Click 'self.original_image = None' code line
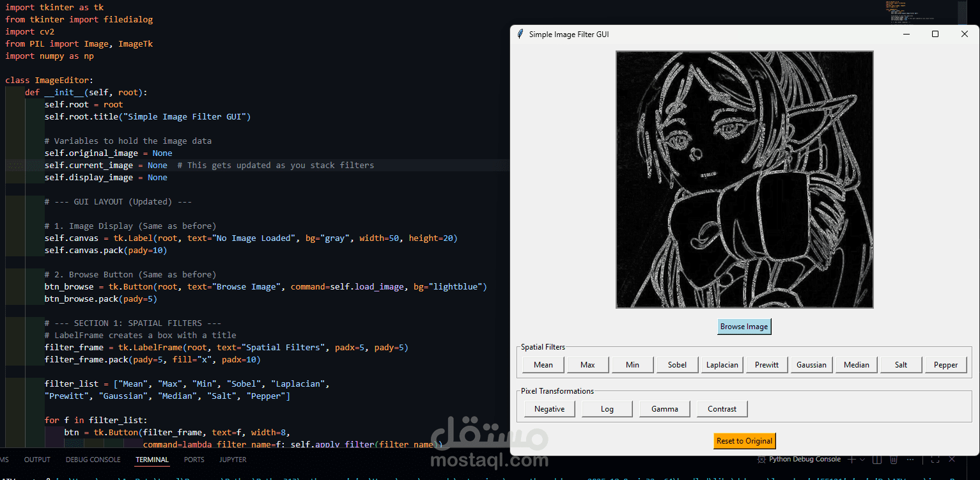Image resolution: width=980 pixels, height=480 pixels. (109, 153)
